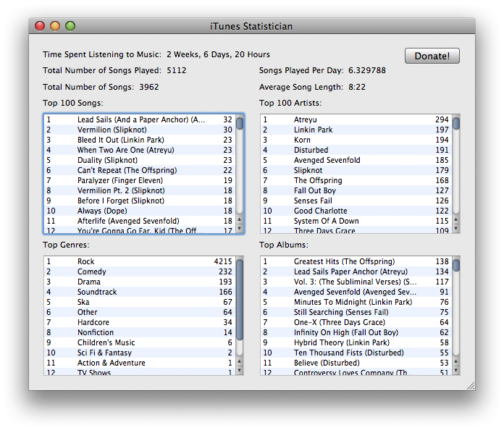Select album Believe (Disturbed)
This screenshot has width=504, height=430.
(356, 363)
